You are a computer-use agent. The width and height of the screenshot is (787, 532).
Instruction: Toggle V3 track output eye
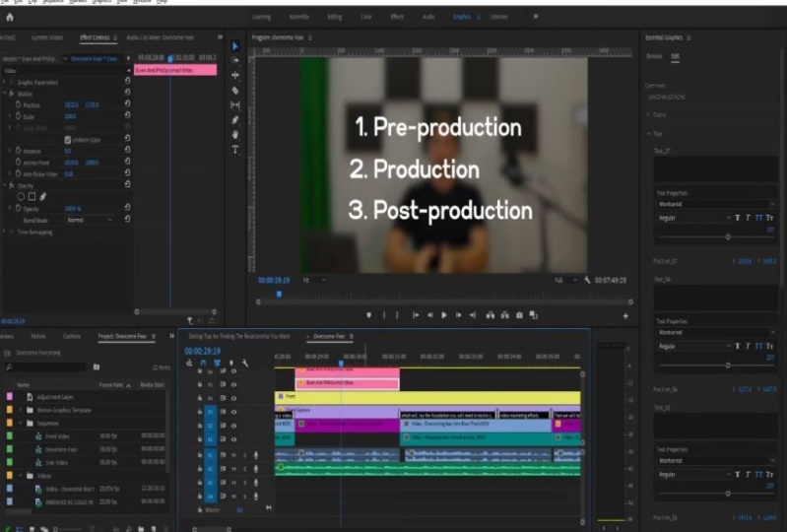[x=233, y=412]
